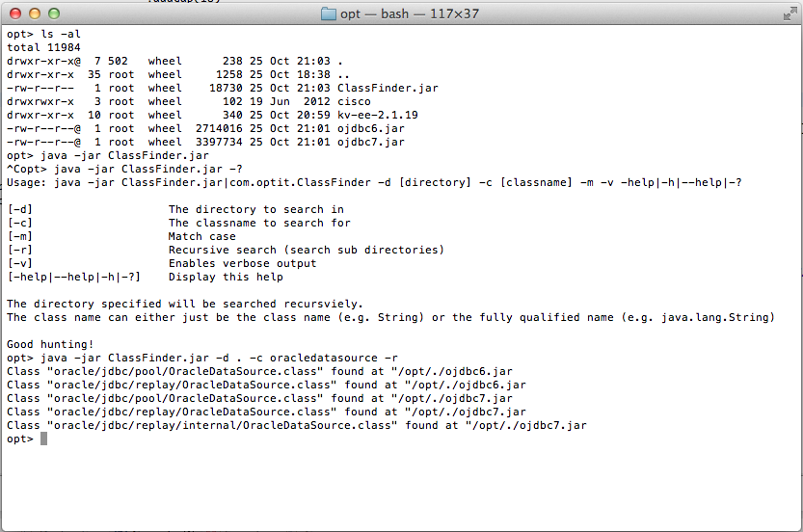Click the 'total 11984' line

[x=43, y=47]
